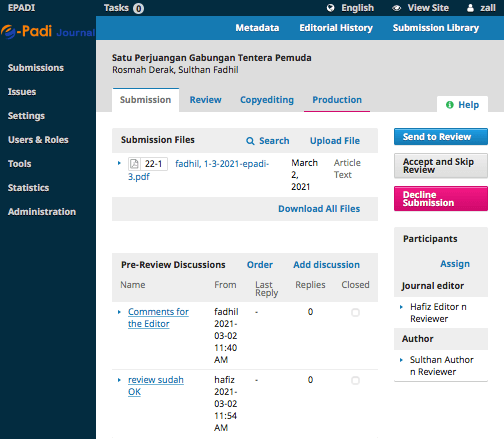Open Statistics in the sidebar
Screen dimensions: 504x439
29,188
